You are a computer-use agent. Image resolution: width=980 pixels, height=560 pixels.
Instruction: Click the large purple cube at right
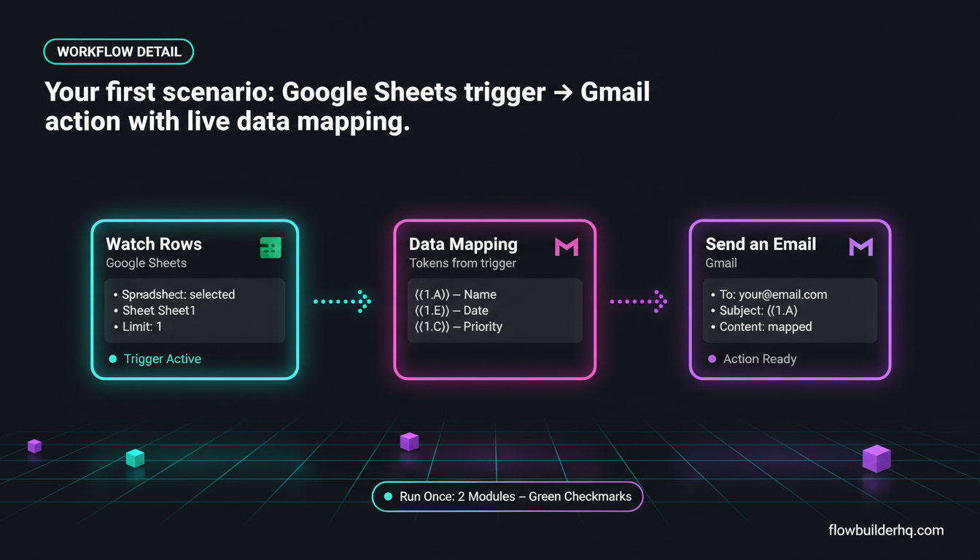click(x=876, y=459)
